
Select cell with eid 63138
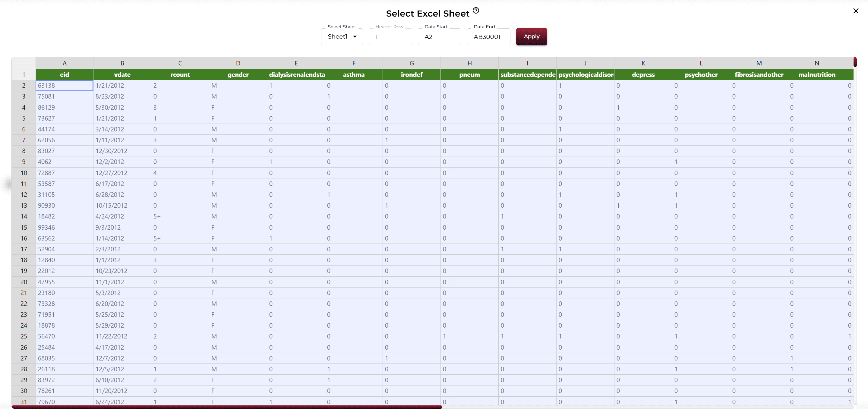[64, 86]
